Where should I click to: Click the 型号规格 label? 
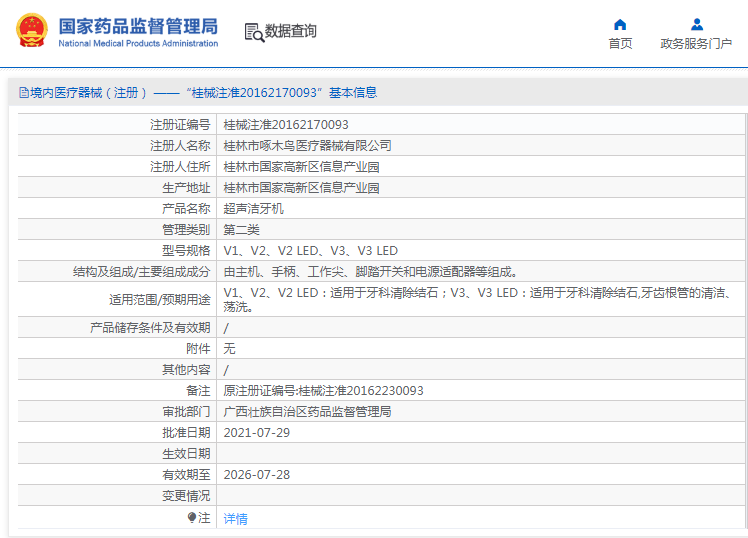pos(187,251)
